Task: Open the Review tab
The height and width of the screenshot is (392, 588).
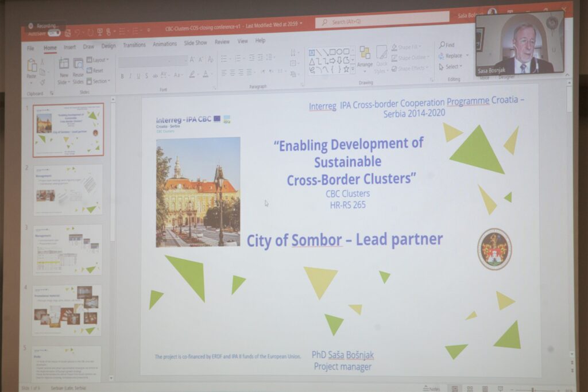Action: (222, 42)
